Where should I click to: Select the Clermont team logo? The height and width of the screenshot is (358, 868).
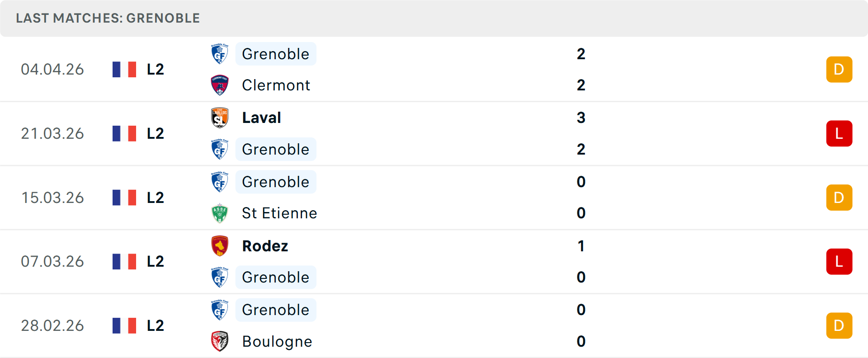pos(220,85)
